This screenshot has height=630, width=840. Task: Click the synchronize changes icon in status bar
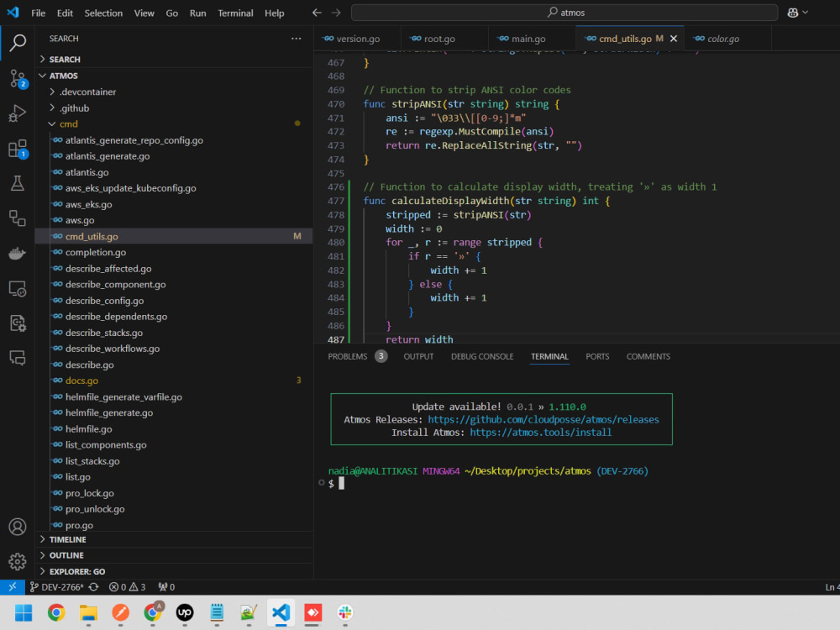tap(94, 587)
